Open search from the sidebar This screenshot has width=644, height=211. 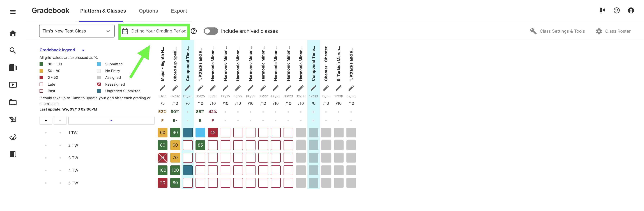13,50
